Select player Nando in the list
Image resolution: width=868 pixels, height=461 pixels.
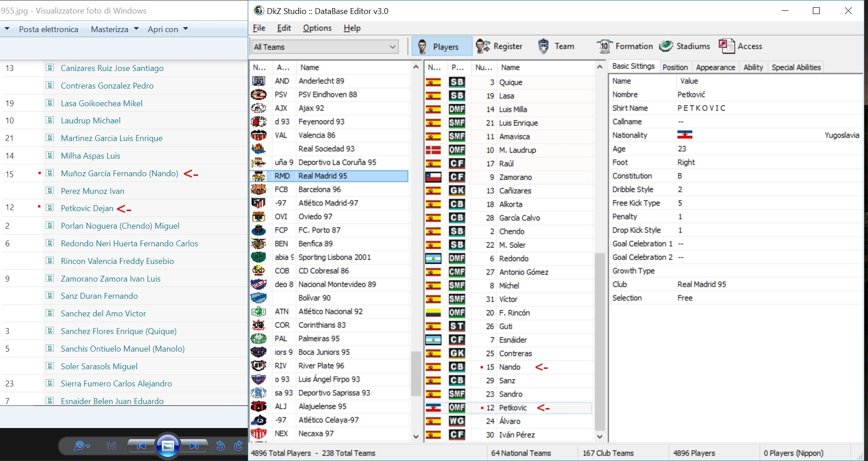pyautogui.click(x=508, y=367)
